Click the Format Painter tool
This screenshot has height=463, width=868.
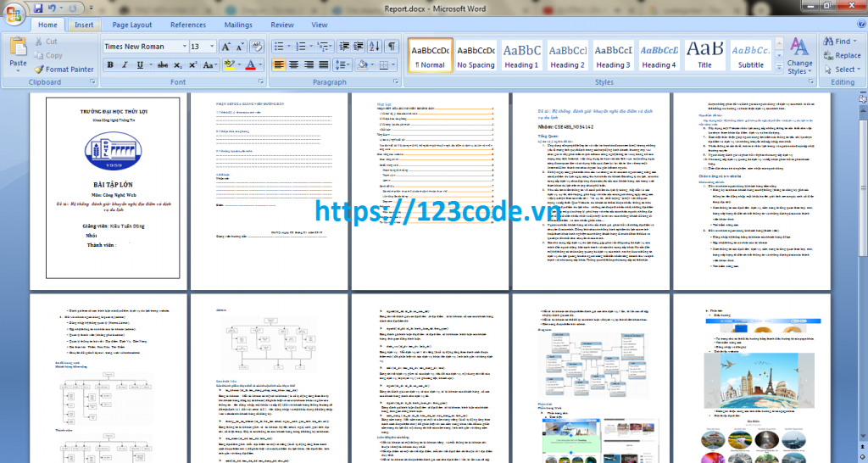64,70
